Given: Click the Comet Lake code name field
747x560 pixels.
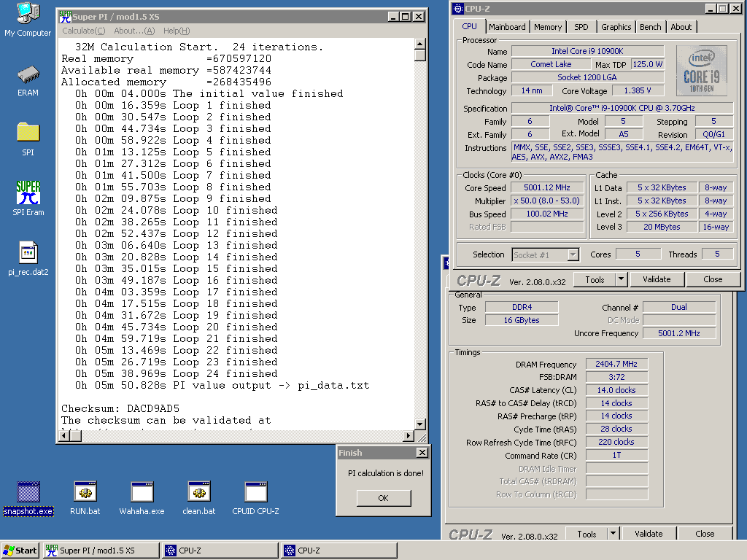Looking at the screenshot, I should (x=551, y=64).
